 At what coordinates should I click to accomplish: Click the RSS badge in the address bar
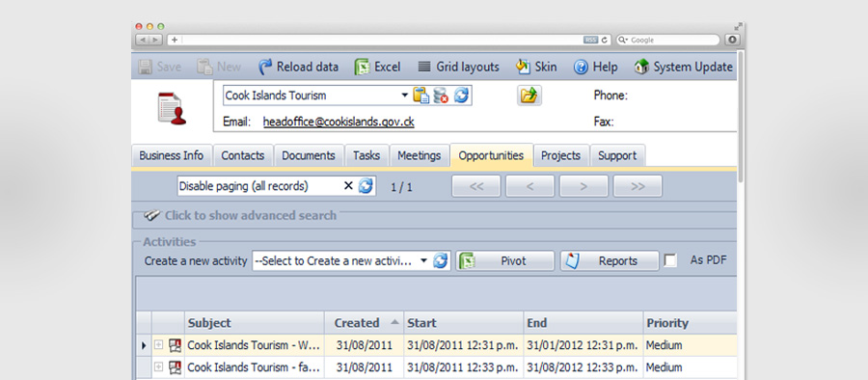click(590, 40)
